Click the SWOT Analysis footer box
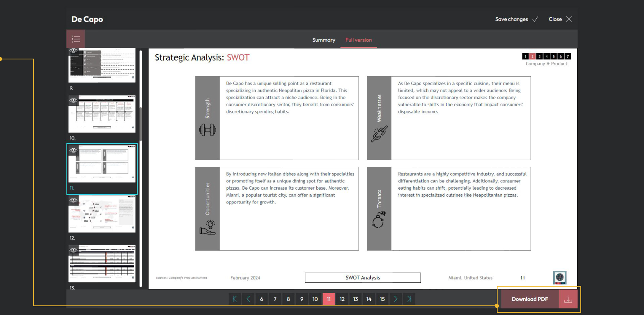Screen dimensions: 644x315 coord(363,277)
